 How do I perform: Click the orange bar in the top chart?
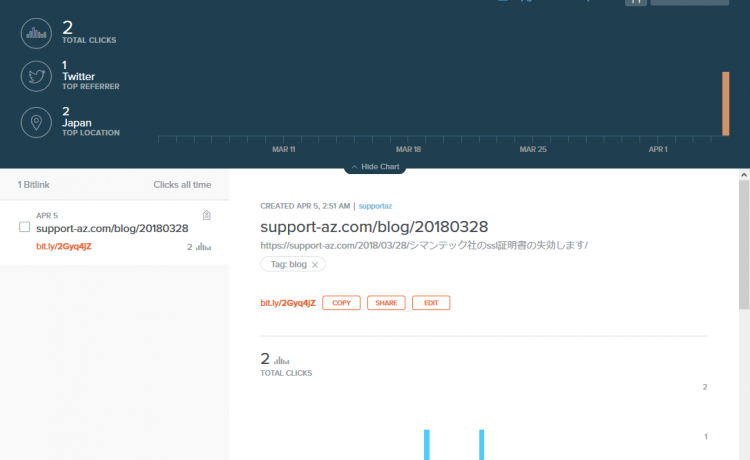[x=726, y=104]
